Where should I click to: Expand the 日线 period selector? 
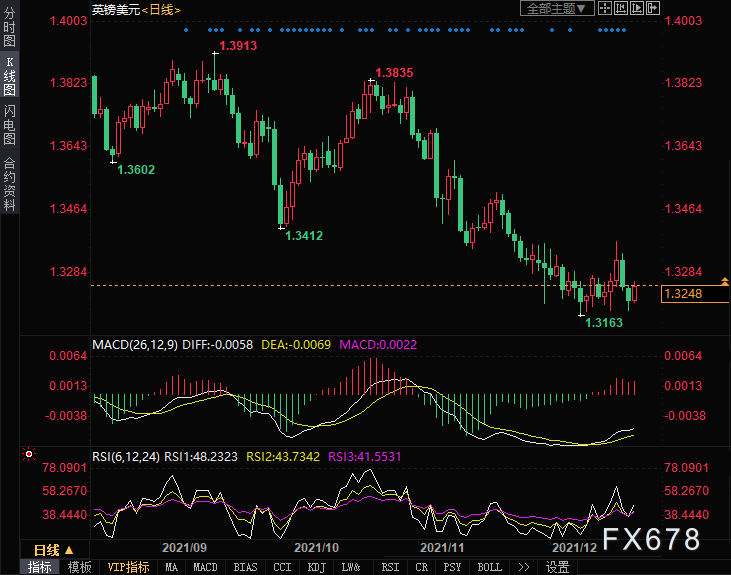(54, 550)
